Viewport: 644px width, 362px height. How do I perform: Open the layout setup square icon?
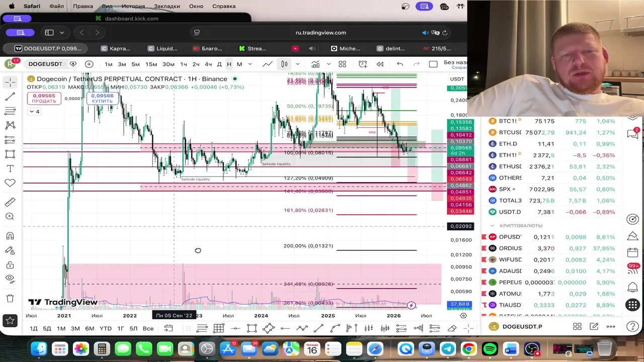(433, 64)
